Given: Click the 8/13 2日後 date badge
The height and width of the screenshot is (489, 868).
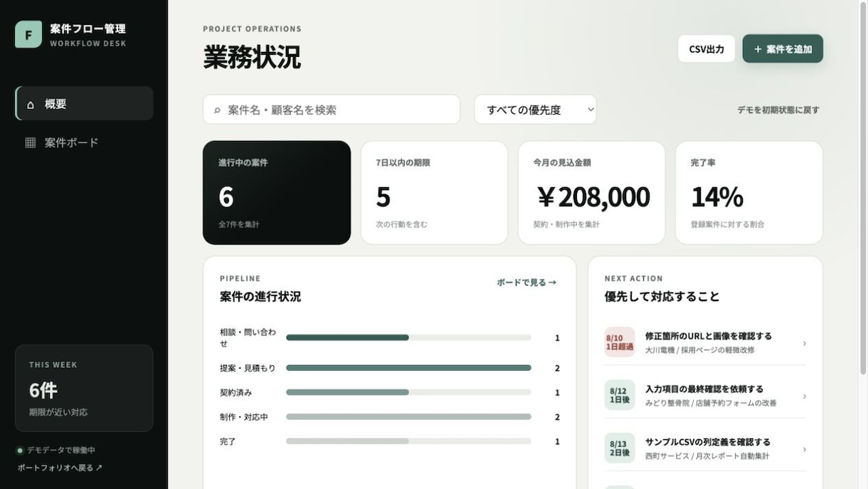Looking at the screenshot, I should coord(619,448).
